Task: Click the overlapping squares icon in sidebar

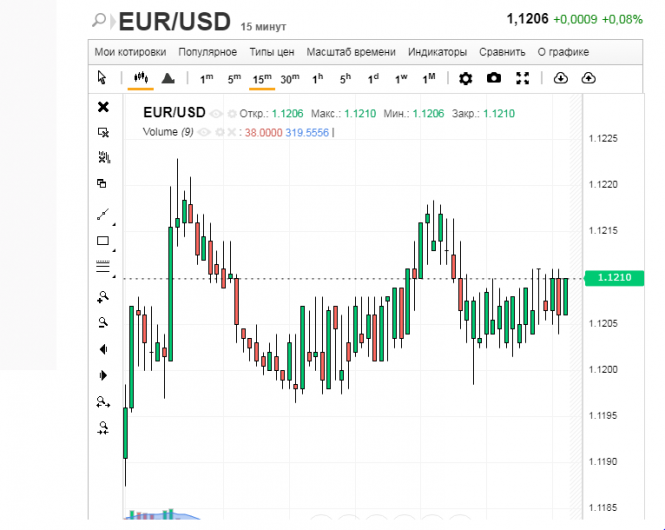Action: [x=102, y=184]
